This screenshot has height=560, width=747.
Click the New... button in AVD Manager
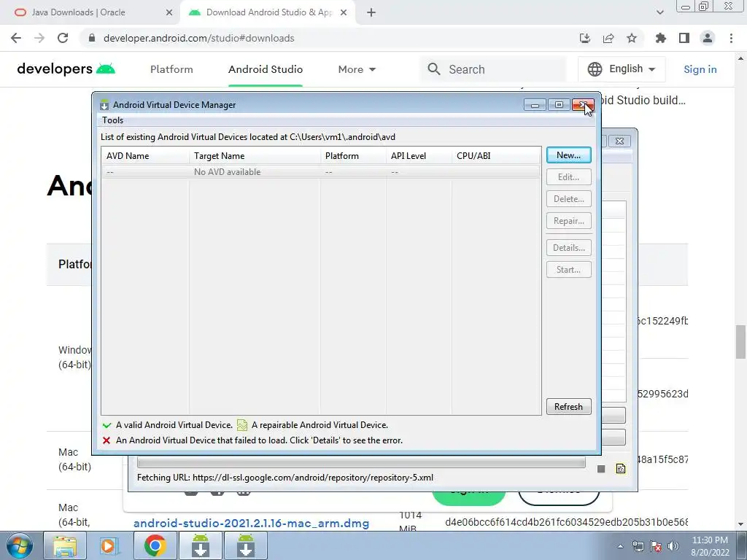coord(568,155)
